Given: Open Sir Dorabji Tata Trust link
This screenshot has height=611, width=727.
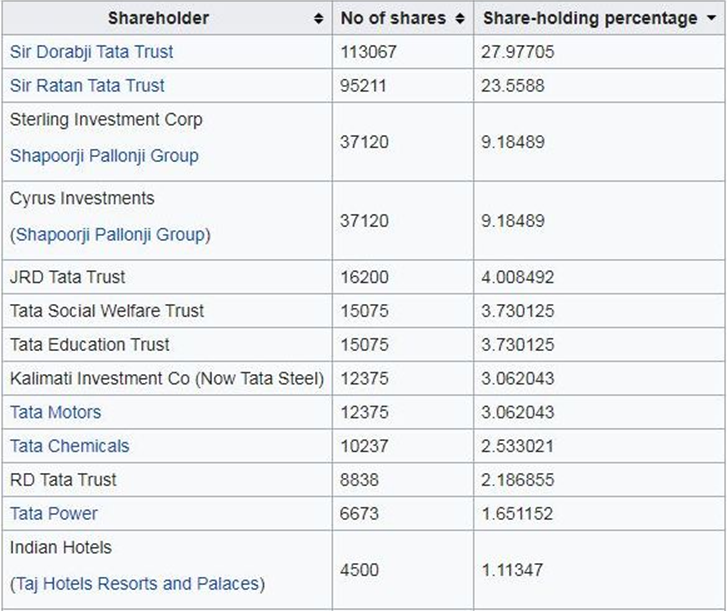Looking at the screenshot, I should [x=91, y=51].
